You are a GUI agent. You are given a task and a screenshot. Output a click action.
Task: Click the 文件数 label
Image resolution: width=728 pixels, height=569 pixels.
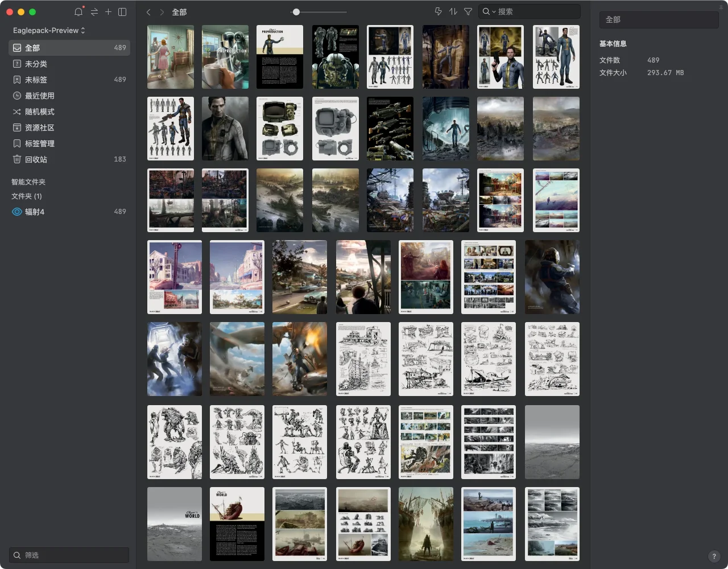tap(610, 60)
